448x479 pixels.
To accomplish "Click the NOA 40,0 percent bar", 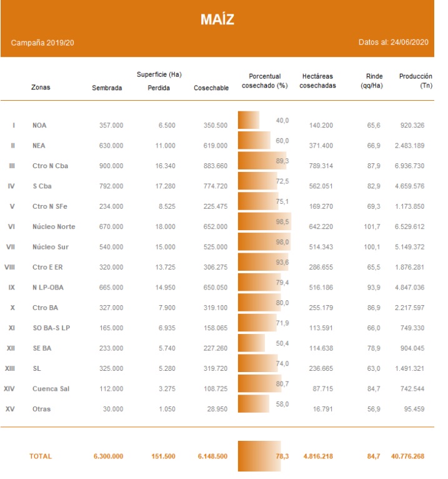I will [x=249, y=121].
